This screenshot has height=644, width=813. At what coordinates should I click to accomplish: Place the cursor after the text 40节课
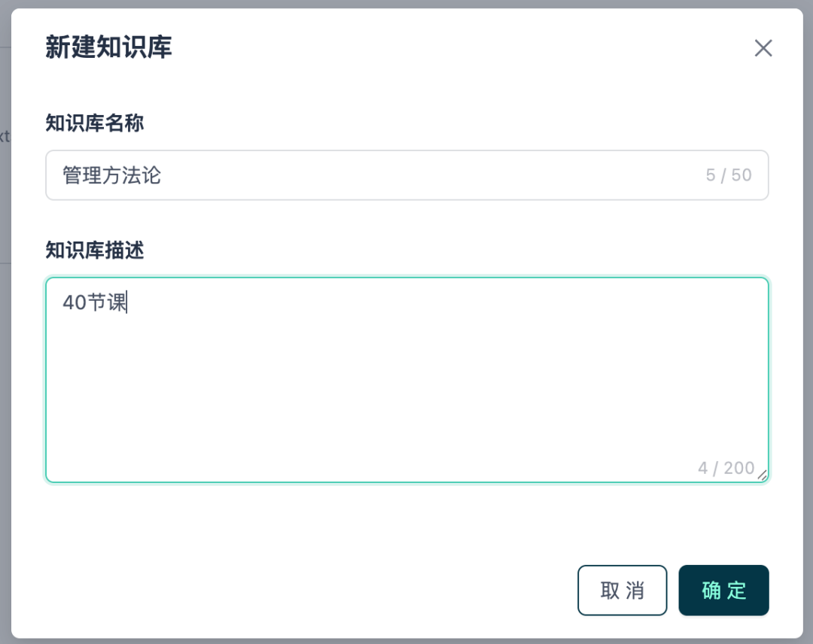pos(126,301)
